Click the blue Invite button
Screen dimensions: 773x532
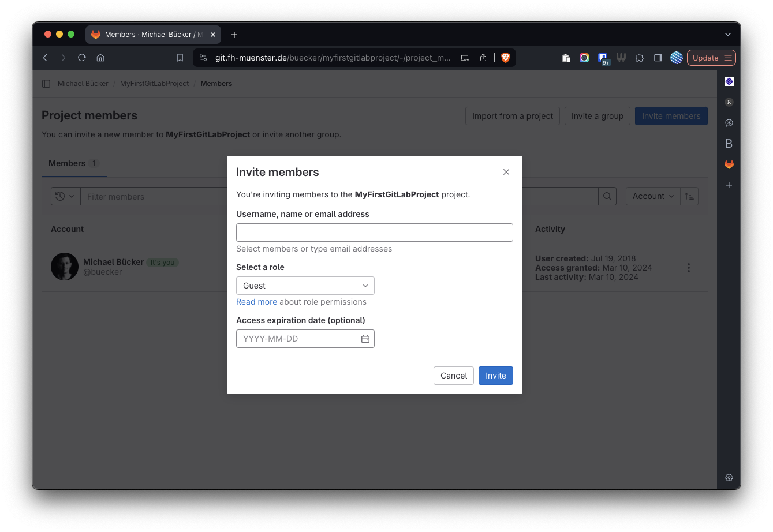point(495,376)
